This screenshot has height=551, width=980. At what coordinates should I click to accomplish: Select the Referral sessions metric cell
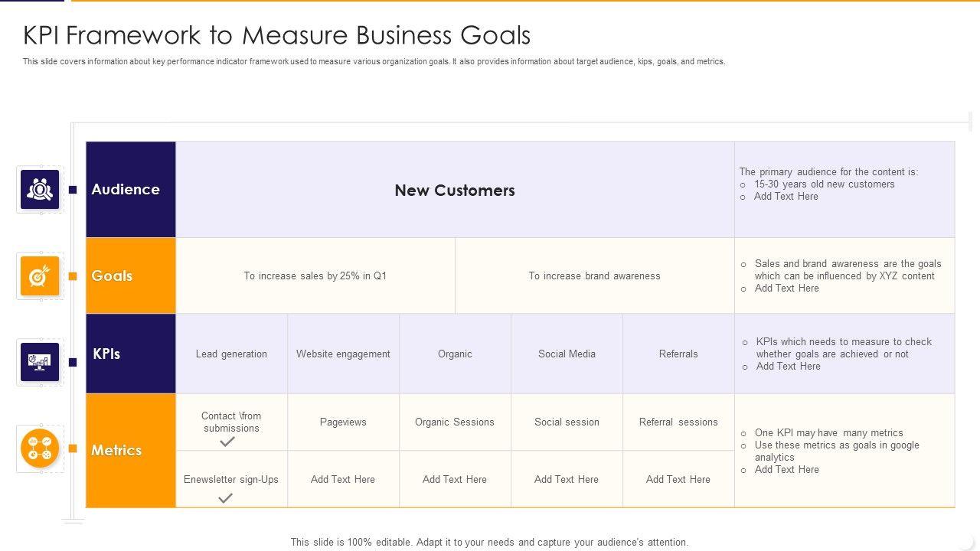[678, 422]
